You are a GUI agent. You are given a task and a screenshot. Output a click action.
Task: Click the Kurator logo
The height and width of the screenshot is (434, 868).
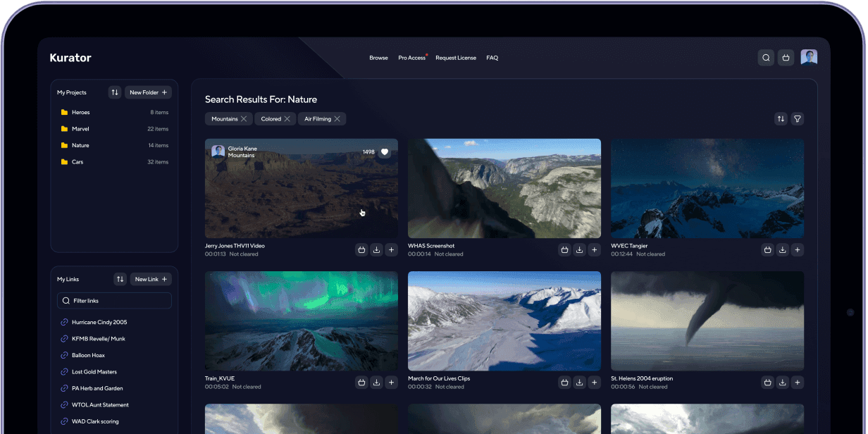coord(70,58)
